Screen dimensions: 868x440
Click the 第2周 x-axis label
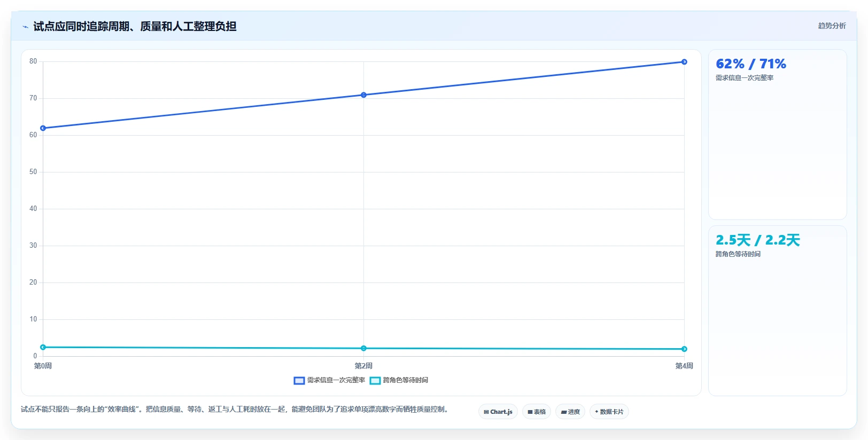point(363,366)
